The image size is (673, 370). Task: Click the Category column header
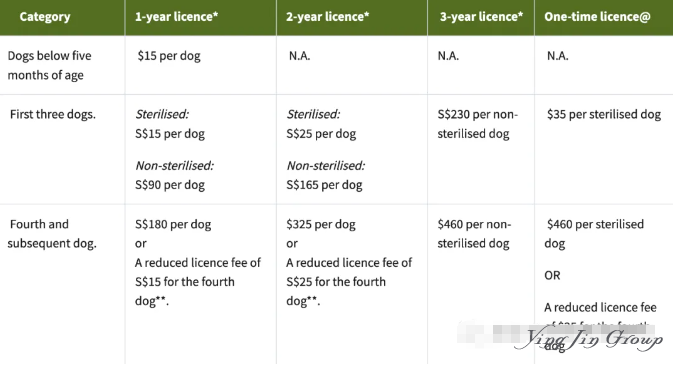(45, 17)
